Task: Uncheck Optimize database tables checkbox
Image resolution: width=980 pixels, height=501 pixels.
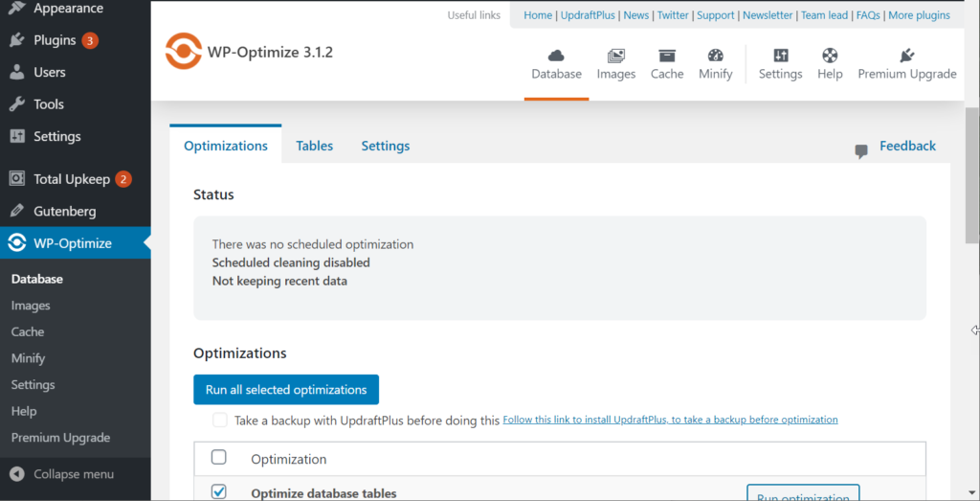Action: pyautogui.click(x=218, y=491)
